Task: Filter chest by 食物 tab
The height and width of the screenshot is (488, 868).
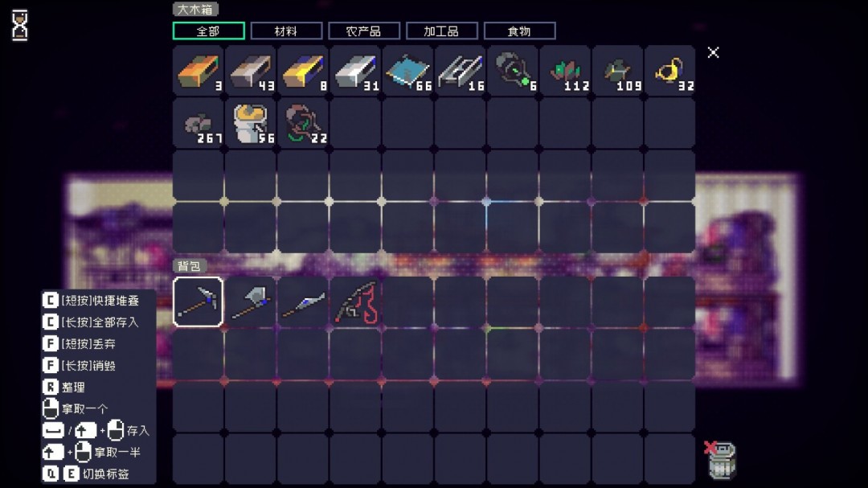Action: pyautogui.click(x=519, y=31)
